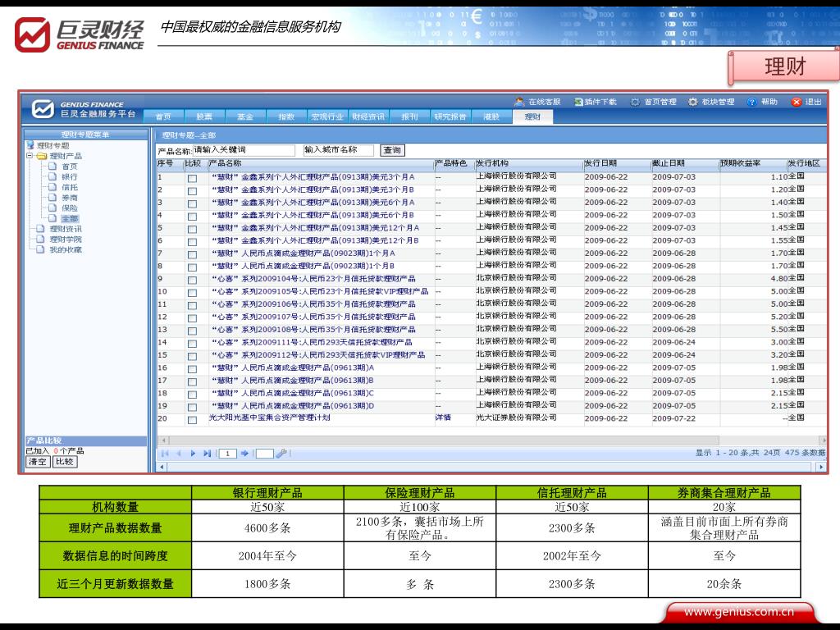Switch to the 首页 tab
Screen dimensions: 840x630
click(163, 116)
